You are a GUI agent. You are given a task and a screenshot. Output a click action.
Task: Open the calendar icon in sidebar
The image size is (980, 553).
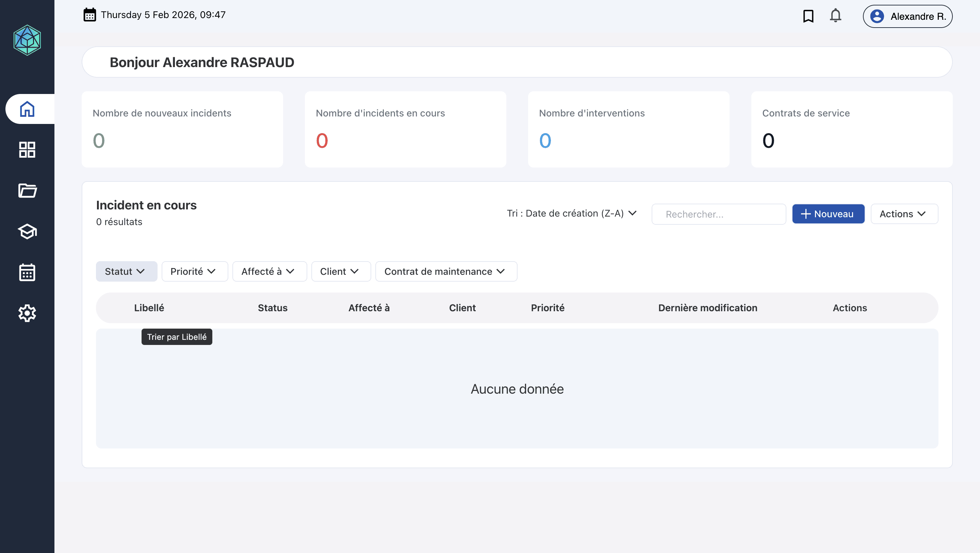coord(27,272)
